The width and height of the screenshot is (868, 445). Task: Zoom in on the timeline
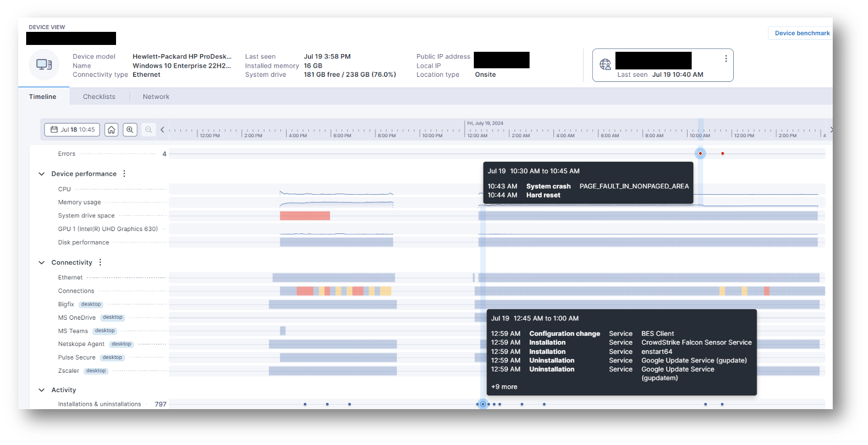[x=130, y=130]
